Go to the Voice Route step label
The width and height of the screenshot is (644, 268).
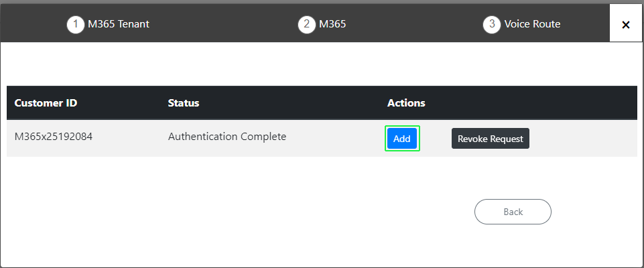coord(532,24)
